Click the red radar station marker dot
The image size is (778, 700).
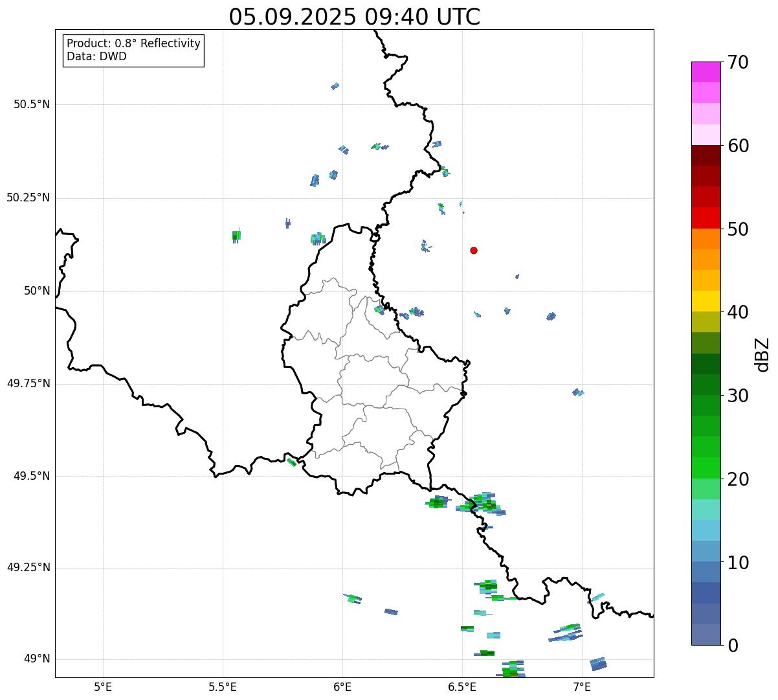click(x=474, y=251)
